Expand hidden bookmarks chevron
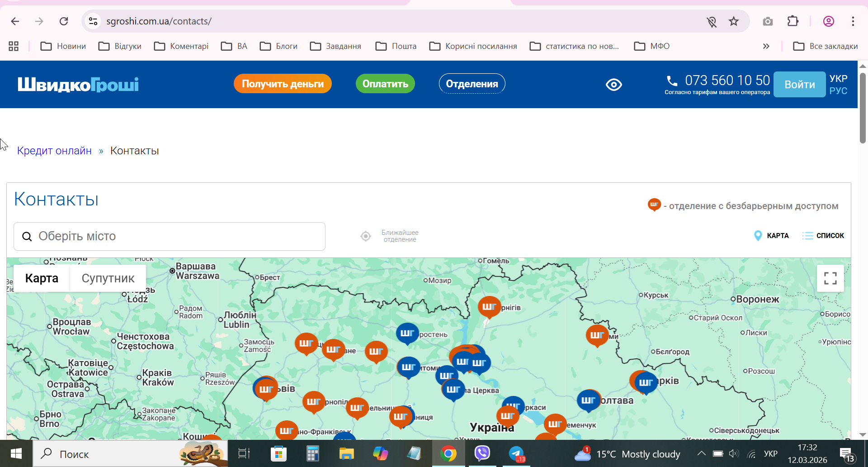This screenshot has width=868, height=467. (766, 46)
